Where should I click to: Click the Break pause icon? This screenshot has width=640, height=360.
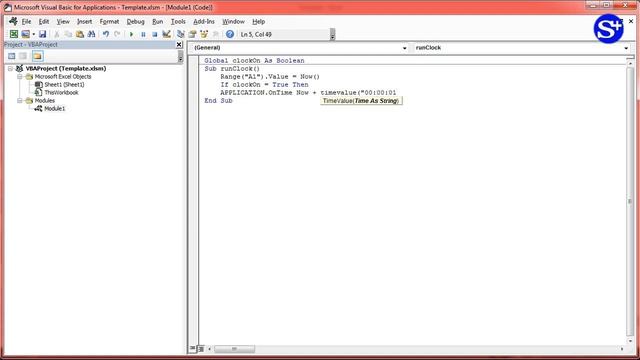click(x=143, y=34)
